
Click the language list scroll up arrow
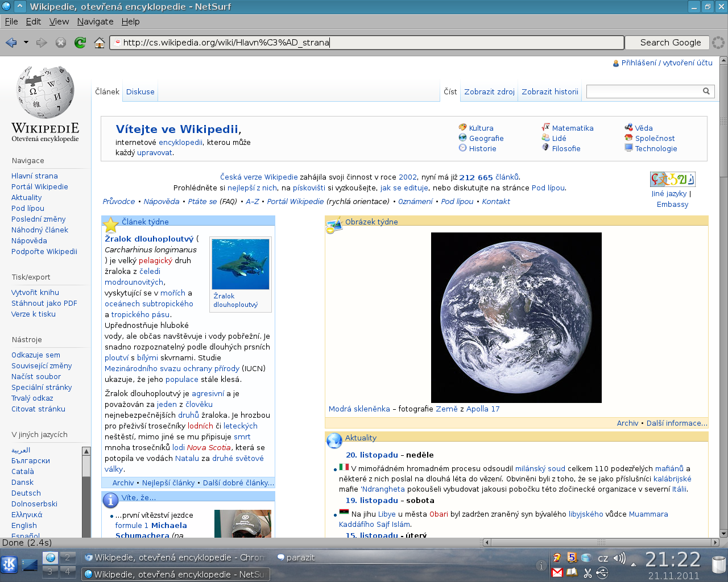tap(86, 451)
